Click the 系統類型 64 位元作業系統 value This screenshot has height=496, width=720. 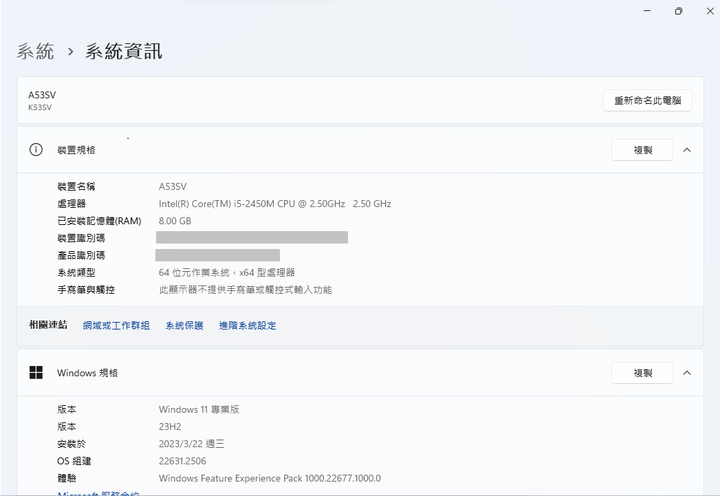click(x=227, y=273)
